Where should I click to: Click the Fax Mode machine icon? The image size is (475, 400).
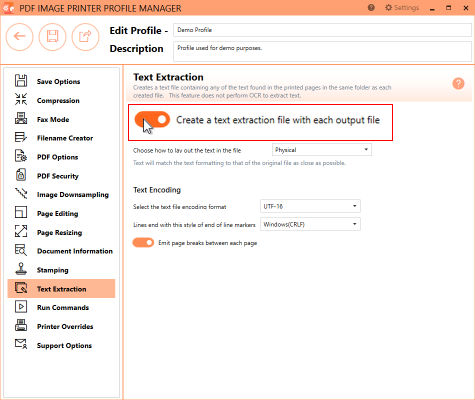tap(21, 118)
